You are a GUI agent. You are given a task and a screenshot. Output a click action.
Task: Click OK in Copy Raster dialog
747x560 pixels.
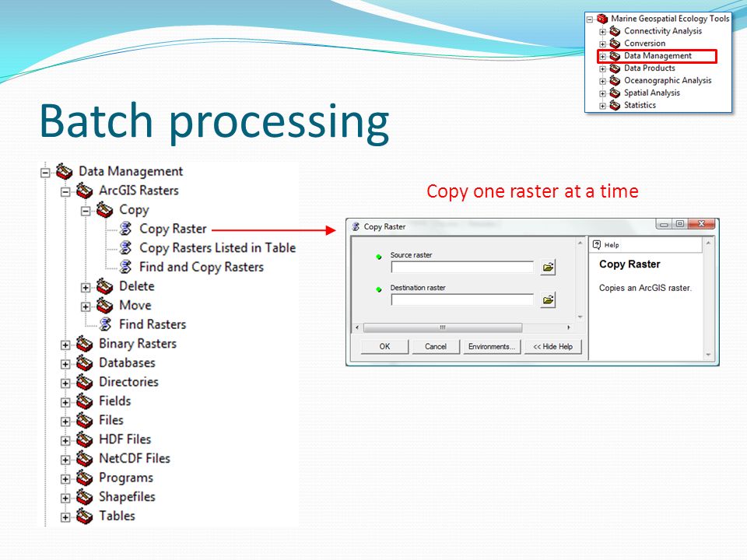384,347
